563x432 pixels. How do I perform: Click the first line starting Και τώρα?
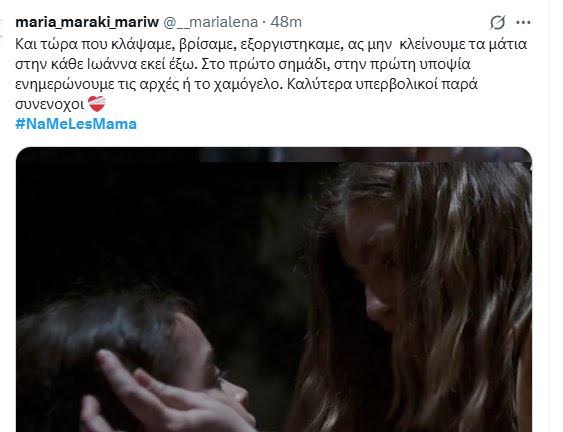(x=271, y=45)
